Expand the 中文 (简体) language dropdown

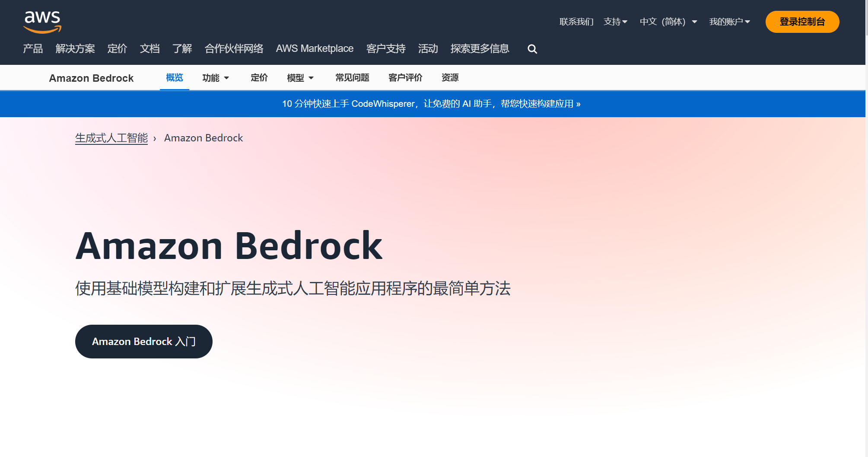coord(668,22)
